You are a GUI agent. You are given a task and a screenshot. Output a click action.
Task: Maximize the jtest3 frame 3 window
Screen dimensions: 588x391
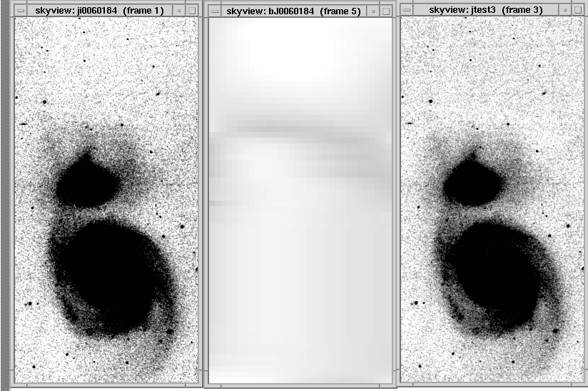[578, 10]
